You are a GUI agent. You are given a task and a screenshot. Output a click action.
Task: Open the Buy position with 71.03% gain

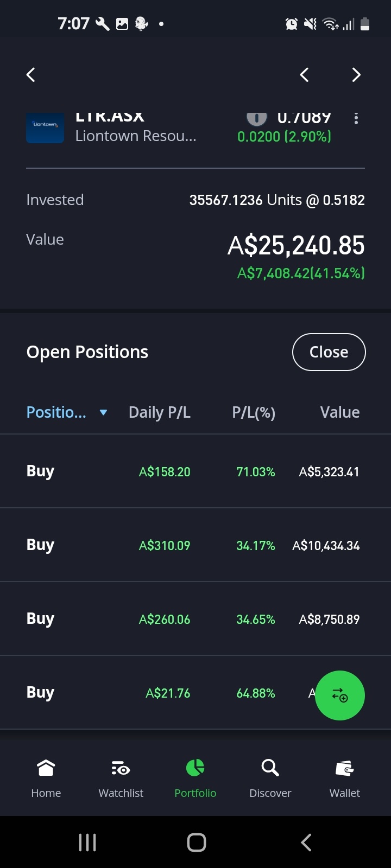(x=195, y=471)
